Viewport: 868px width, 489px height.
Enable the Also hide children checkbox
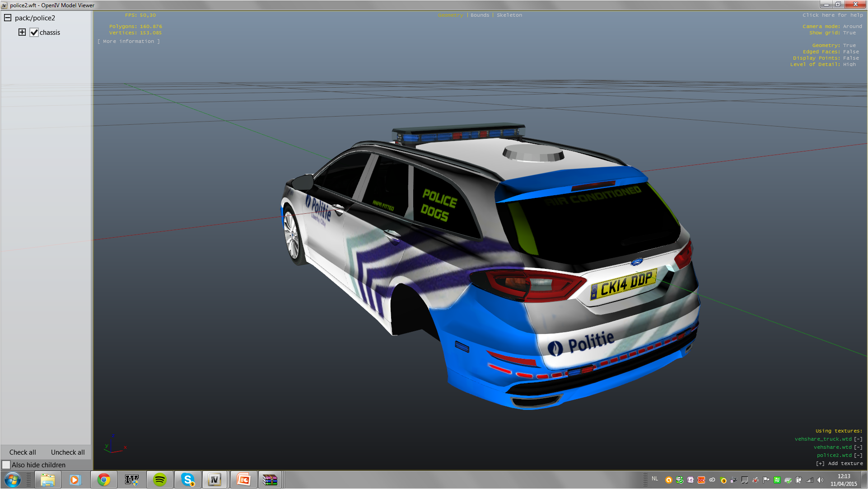point(6,465)
